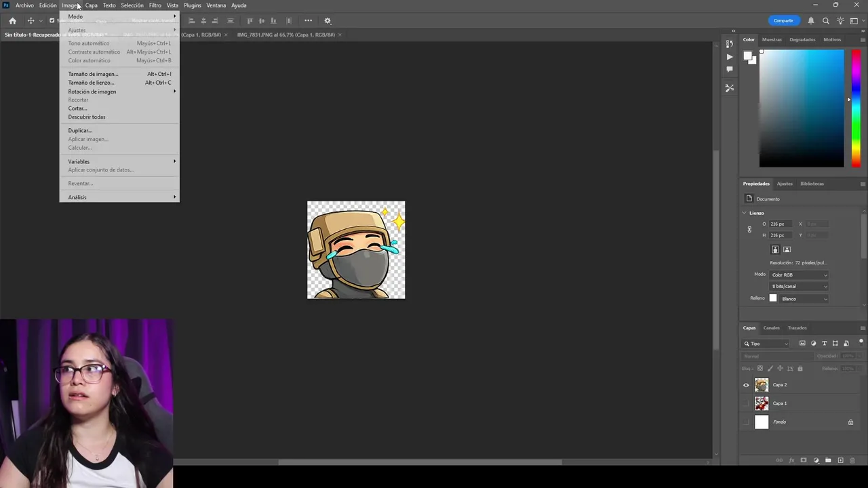Toggle the auto-select checkbox in options bar
Viewport: 868px width, 488px height.
[x=52, y=21]
